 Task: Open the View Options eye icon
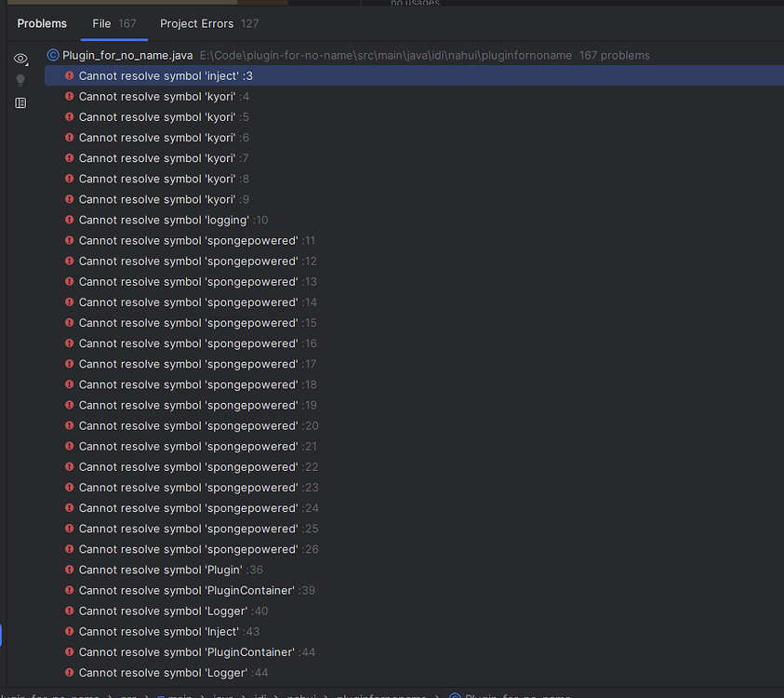point(20,59)
